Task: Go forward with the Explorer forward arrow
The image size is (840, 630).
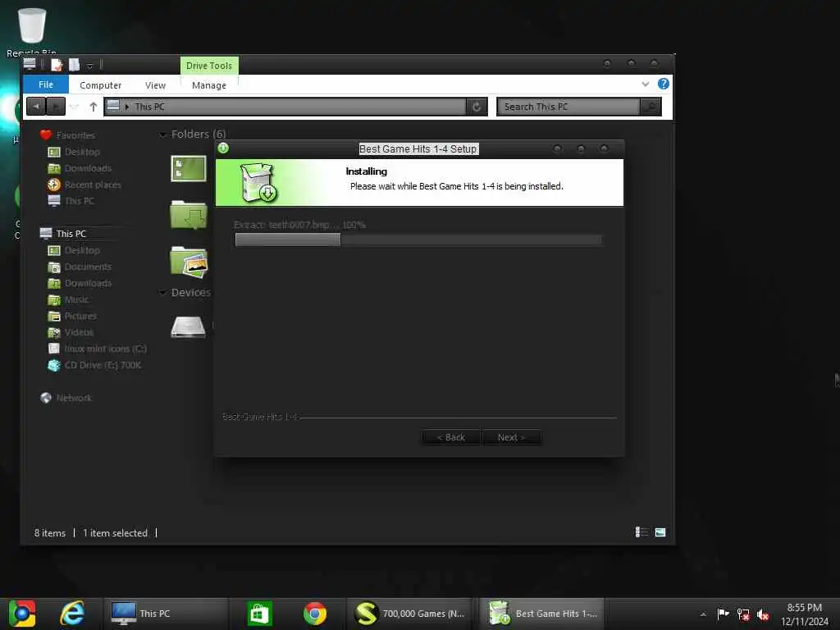Action: [56, 107]
